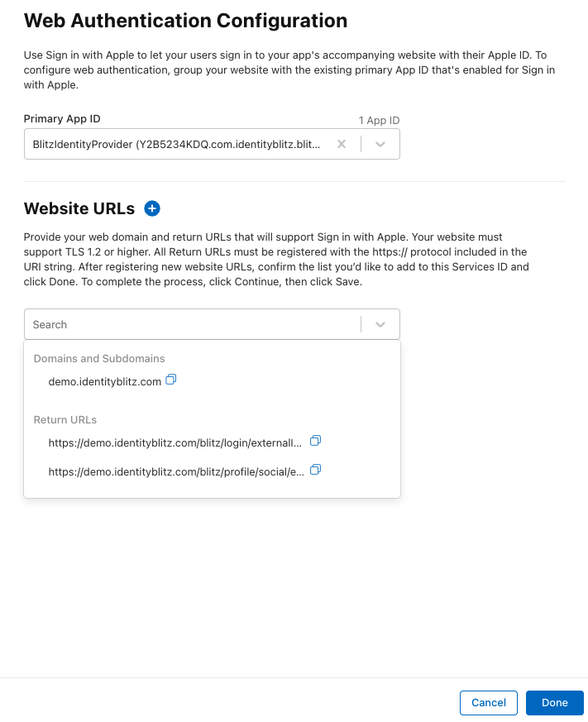Select the blitz/login/external return URL entry

pos(175,443)
